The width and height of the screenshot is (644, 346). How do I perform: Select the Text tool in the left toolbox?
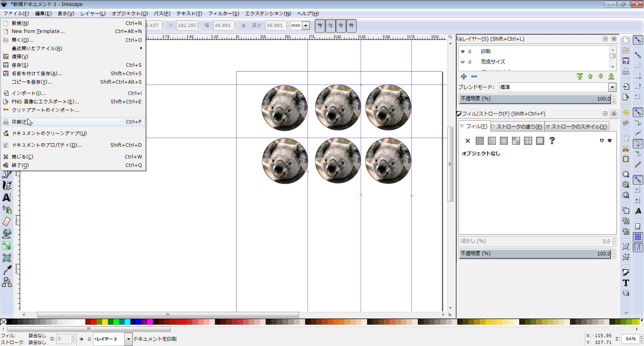pyautogui.click(x=6, y=198)
